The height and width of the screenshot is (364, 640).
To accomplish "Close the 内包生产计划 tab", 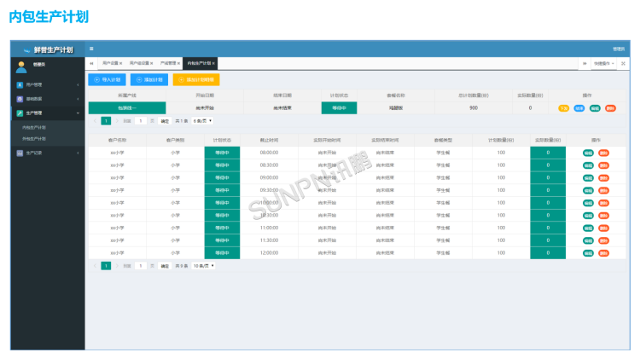I will [214, 63].
